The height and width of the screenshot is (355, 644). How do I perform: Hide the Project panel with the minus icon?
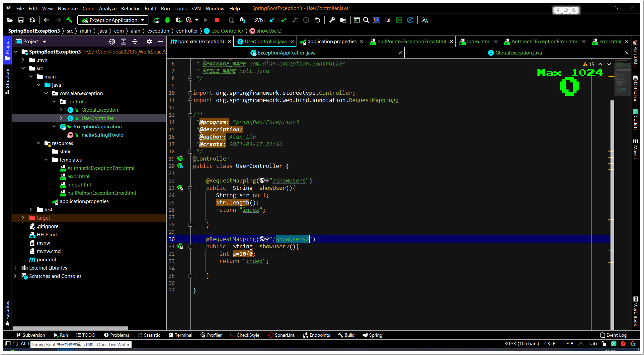pos(161,42)
